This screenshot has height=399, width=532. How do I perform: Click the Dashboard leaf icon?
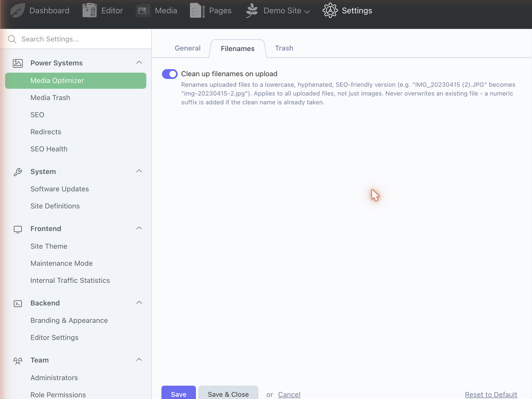[18, 10]
